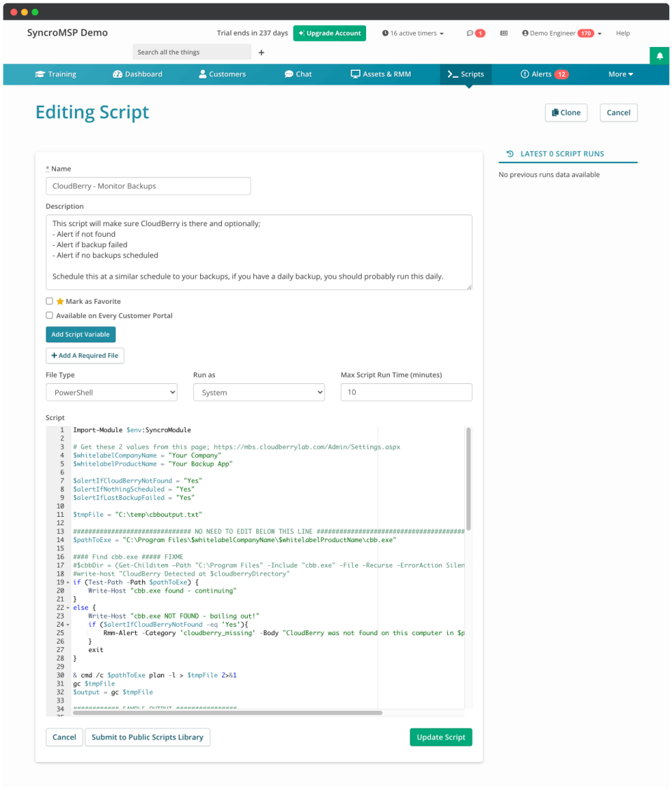Click the description box resize handle
This screenshot has width=672, height=790.
coord(469,287)
